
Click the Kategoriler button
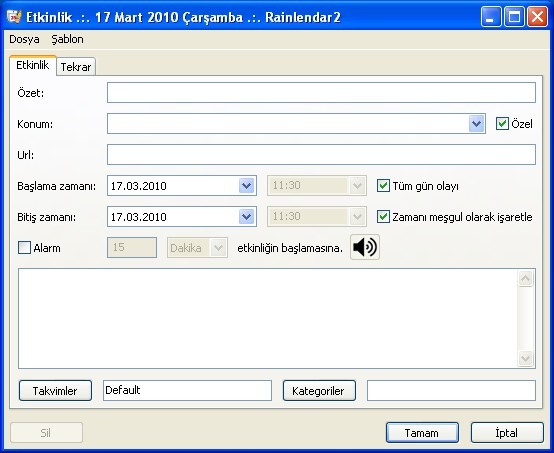[x=319, y=390]
